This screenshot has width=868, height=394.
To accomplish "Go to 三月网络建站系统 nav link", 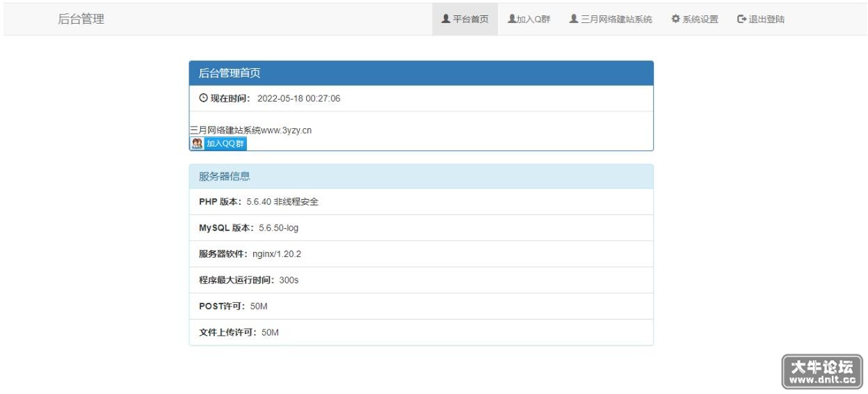I will coord(610,19).
